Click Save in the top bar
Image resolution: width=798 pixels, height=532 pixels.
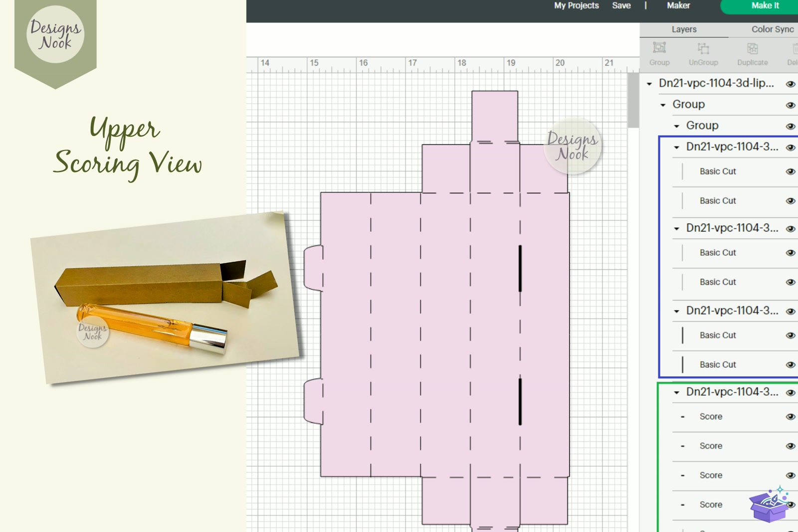[621, 5]
